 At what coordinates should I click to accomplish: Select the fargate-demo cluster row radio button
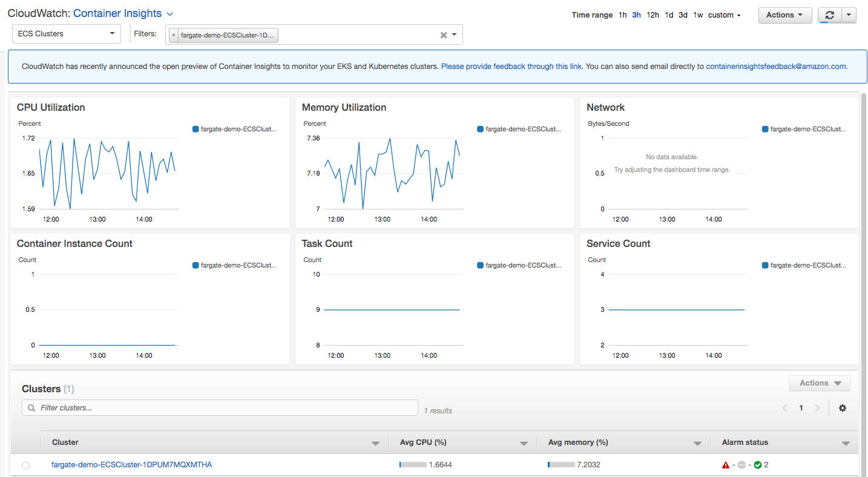(x=25, y=465)
